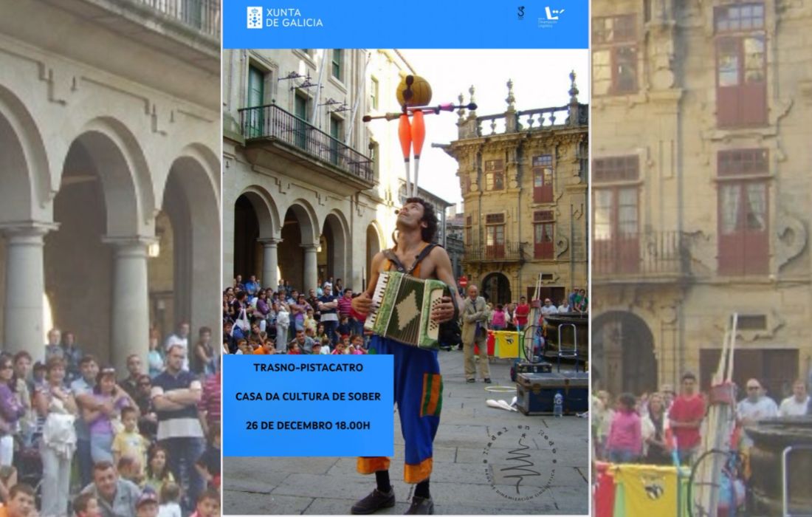Click the TRASNO-PISTACATRO event title
The image size is (812, 517).
pyautogui.click(x=308, y=367)
